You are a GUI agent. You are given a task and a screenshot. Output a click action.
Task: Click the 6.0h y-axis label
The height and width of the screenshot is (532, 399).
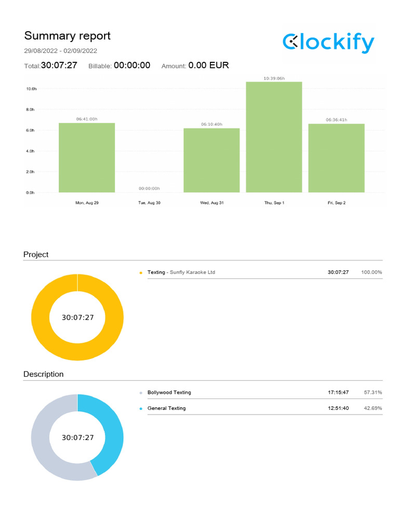pyautogui.click(x=30, y=130)
